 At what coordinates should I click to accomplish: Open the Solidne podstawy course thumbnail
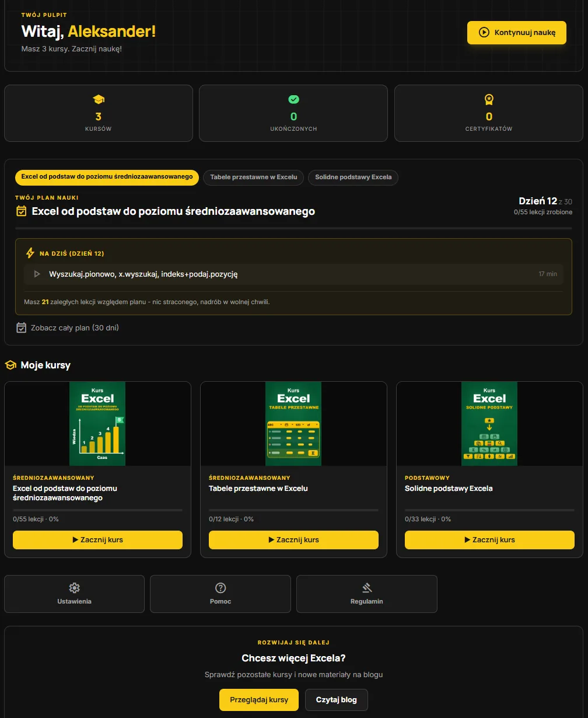pos(489,424)
